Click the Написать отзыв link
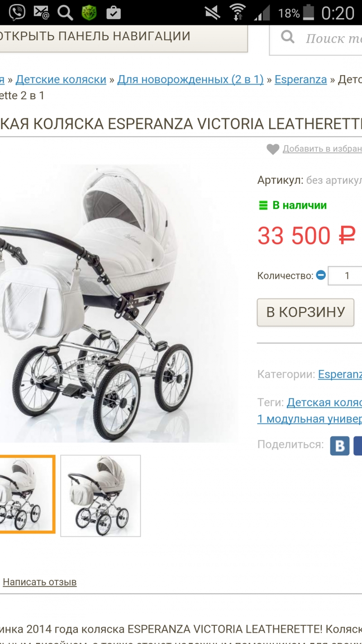This screenshot has width=362, height=644. pos(40,582)
